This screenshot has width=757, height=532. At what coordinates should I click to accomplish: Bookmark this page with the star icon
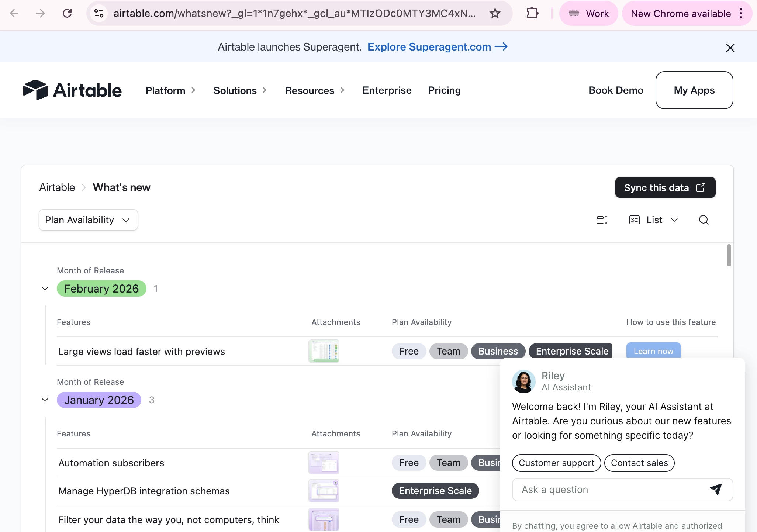(495, 14)
